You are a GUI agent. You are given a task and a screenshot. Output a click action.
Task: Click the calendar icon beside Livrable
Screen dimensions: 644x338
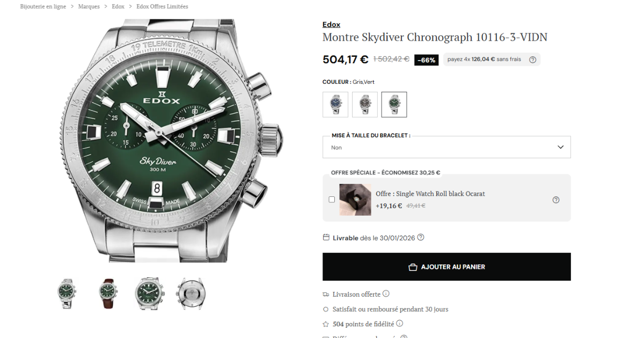326,237
